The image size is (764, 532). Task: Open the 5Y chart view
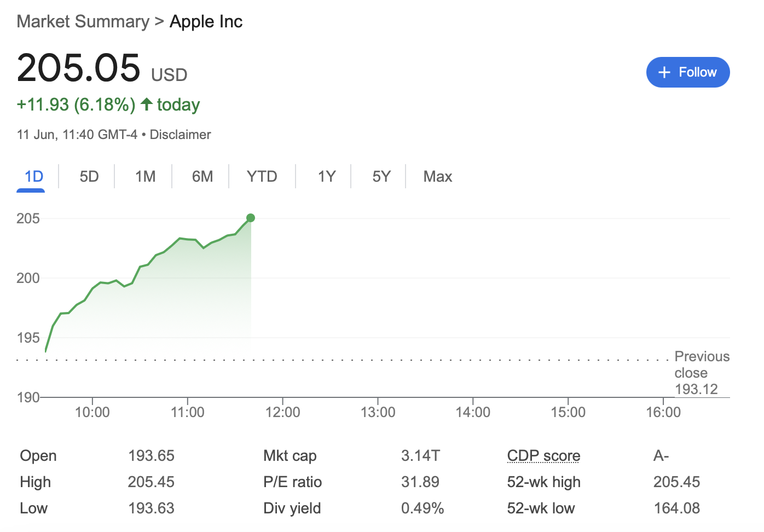pos(381,176)
